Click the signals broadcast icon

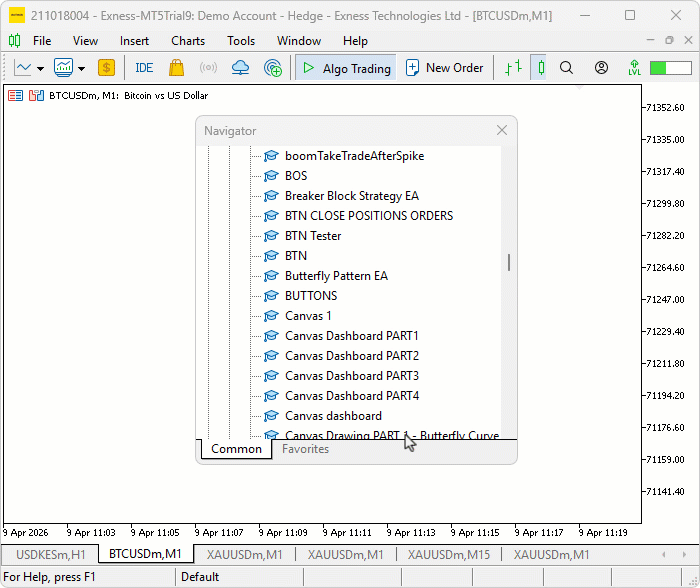[208, 68]
